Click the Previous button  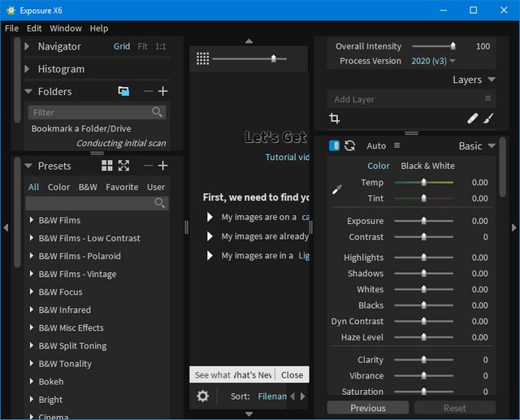pos(368,408)
